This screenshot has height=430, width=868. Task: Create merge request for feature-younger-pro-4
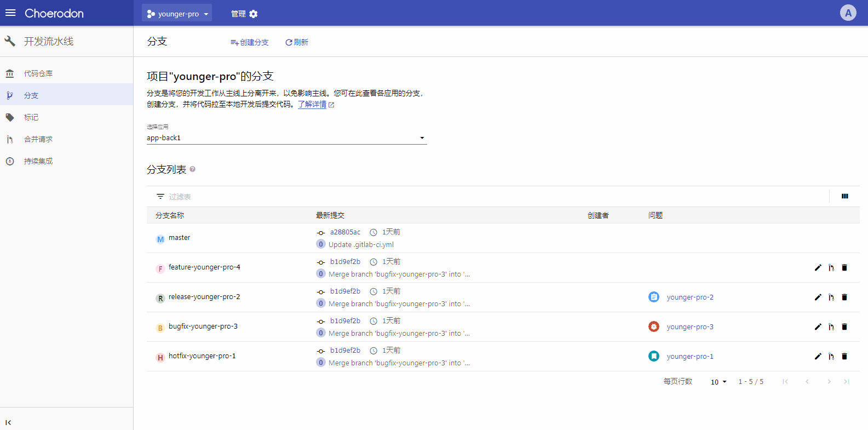[x=831, y=268]
